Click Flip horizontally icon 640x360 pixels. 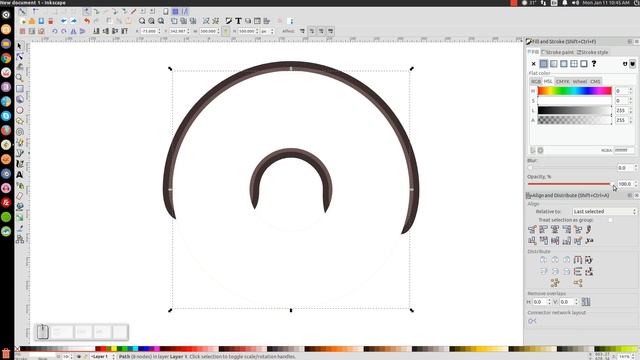73,31
